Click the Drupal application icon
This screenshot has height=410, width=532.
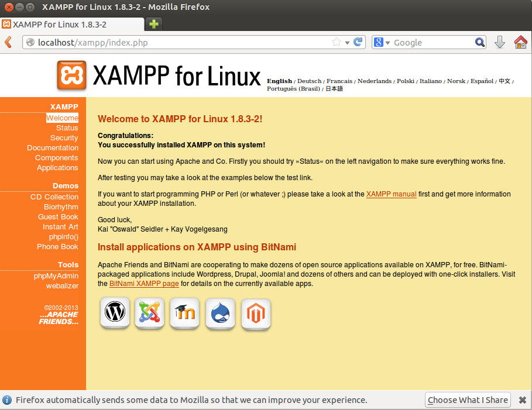click(220, 313)
